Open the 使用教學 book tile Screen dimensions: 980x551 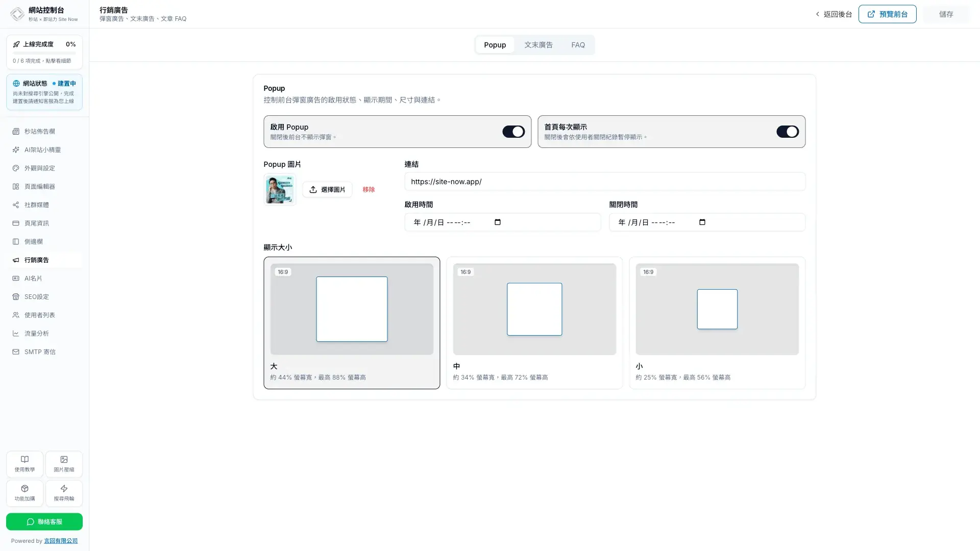click(24, 464)
